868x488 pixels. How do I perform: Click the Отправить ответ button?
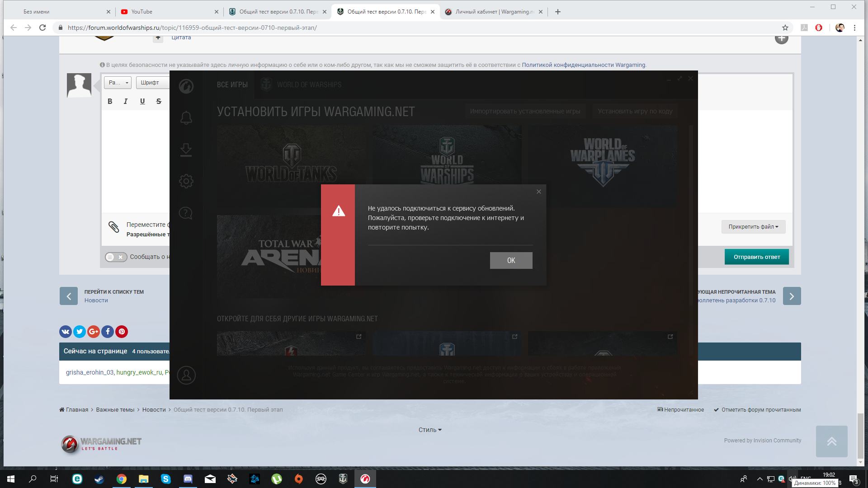756,257
